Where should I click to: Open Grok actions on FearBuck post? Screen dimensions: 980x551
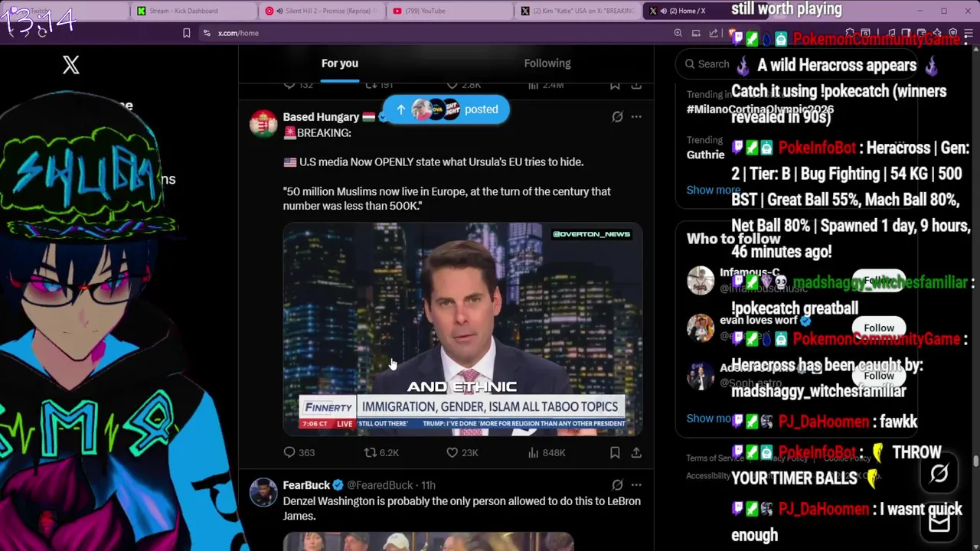(617, 484)
